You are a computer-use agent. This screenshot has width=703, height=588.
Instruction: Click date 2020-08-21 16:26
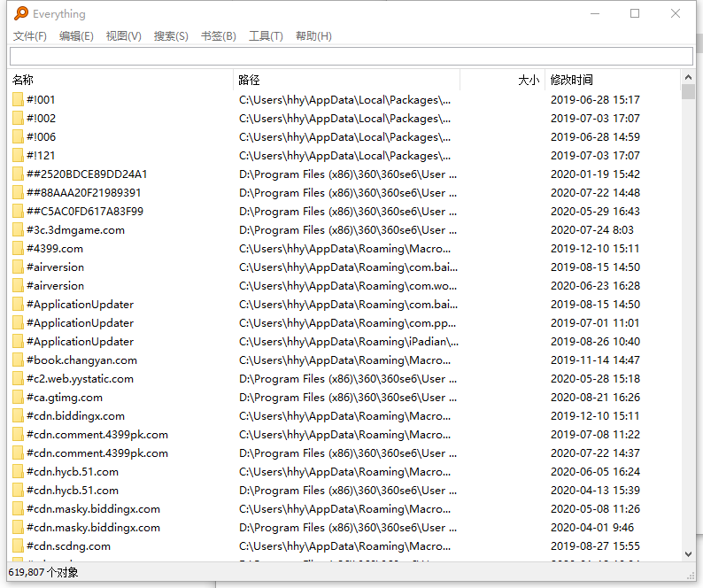[x=595, y=398]
